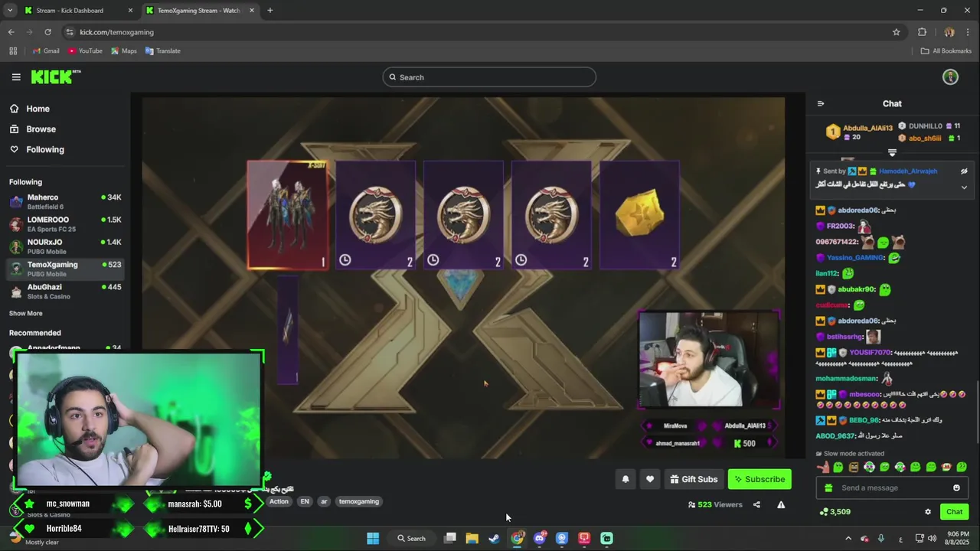Open File Explorer from taskbar

(x=472, y=538)
